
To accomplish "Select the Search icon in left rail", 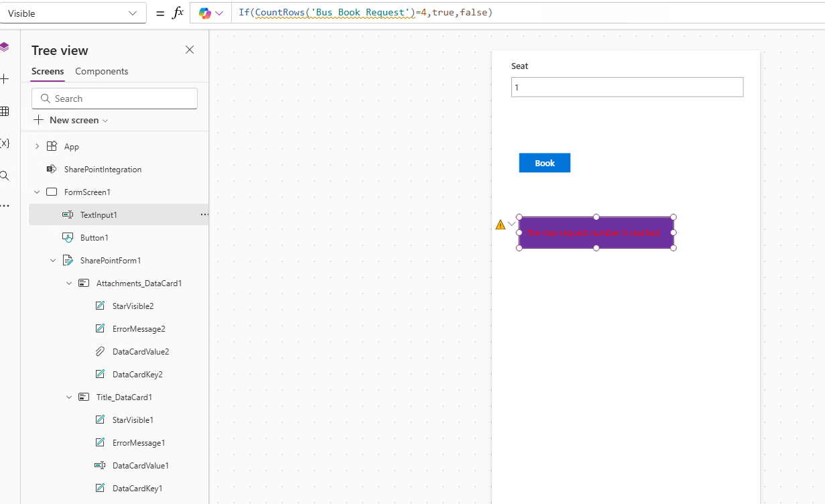I will point(5,175).
